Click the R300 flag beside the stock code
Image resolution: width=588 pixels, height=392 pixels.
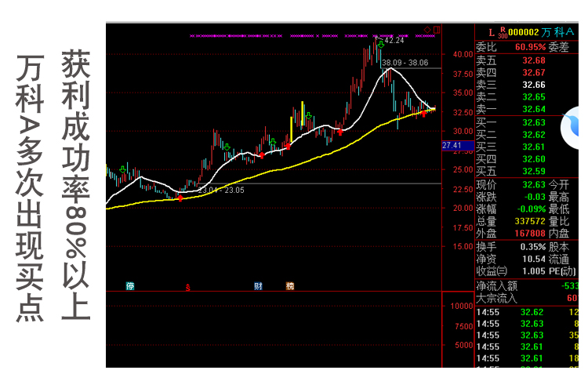(x=503, y=33)
